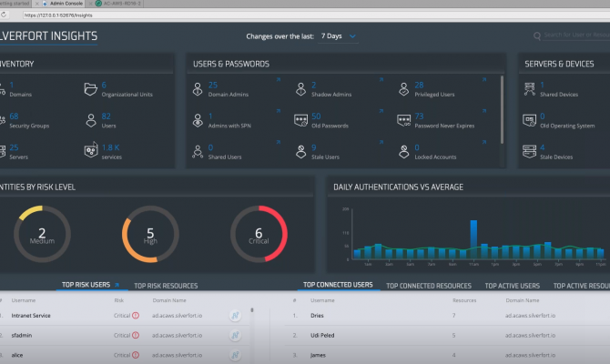Click the Critical risk donut chart
Screen dimensions: 610x364
pyautogui.click(x=259, y=234)
